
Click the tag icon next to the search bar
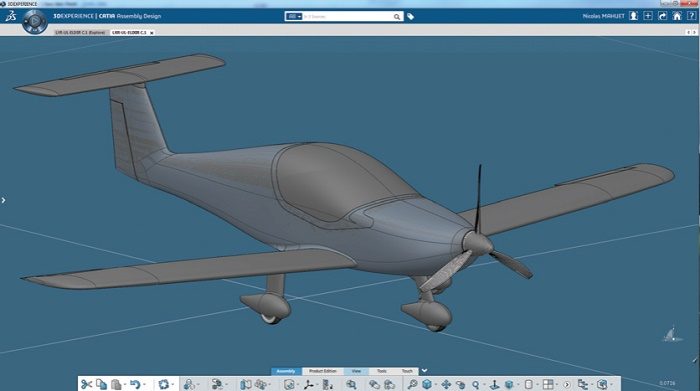tap(410, 17)
